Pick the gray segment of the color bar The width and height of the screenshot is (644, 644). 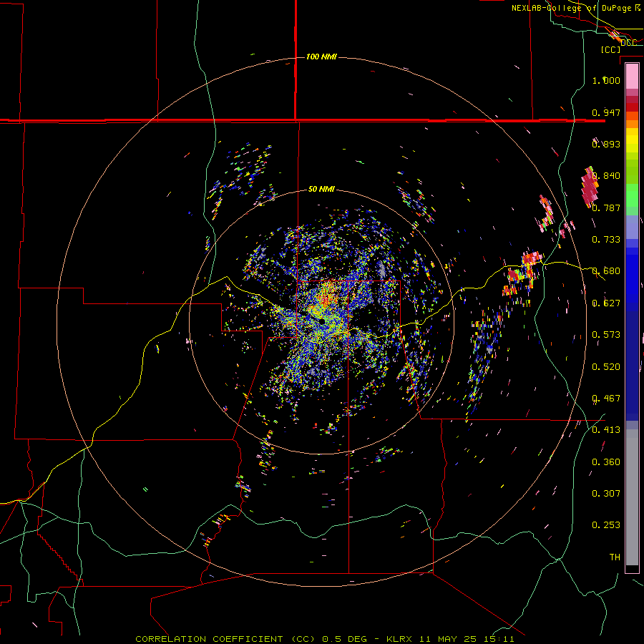[x=632, y=497]
